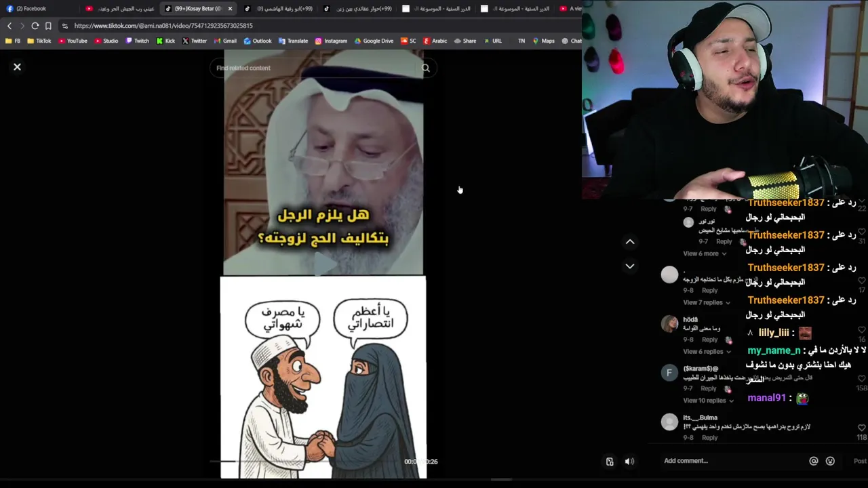This screenshot has height=488, width=868.
Task: Insert a mention with the @ icon
Action: pyautogui.click(x=814, y=461)
